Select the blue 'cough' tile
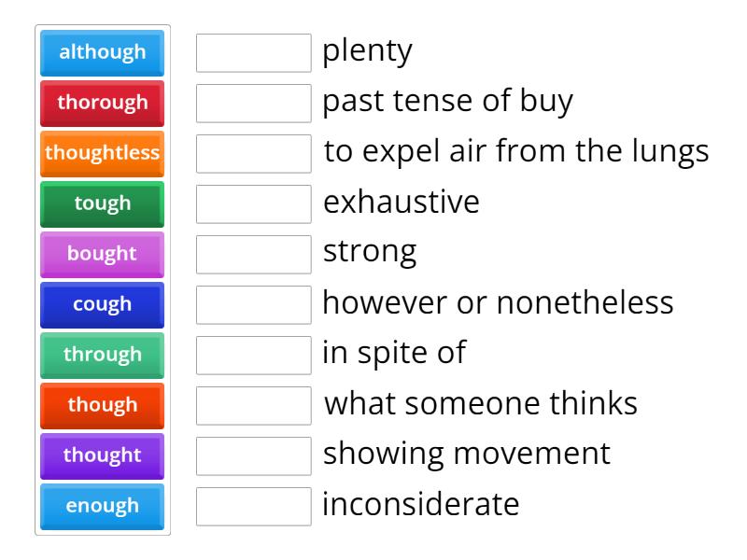 pos(102,304)
